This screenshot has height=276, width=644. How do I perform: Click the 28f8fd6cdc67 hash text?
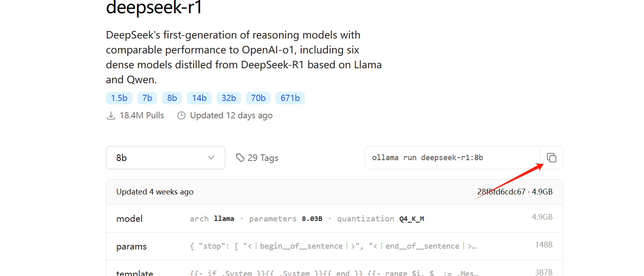501,192
